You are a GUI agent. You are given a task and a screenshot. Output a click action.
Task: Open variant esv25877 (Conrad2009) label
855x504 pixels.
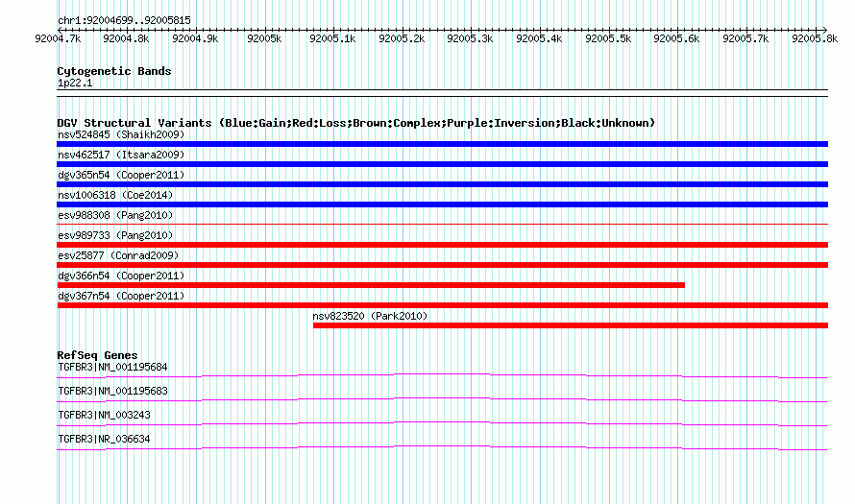point(118,255)
